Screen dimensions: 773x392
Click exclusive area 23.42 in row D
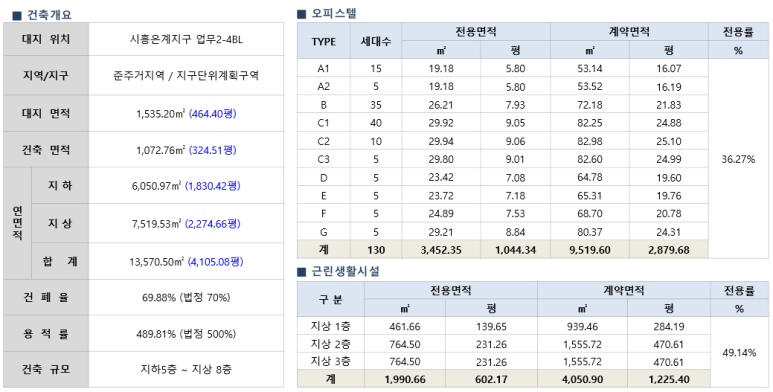pyautogui.click(x=441, y=178)
